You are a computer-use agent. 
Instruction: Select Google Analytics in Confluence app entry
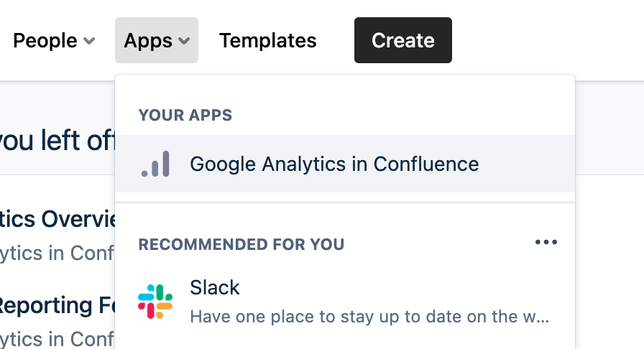click(x=334, y=164)
